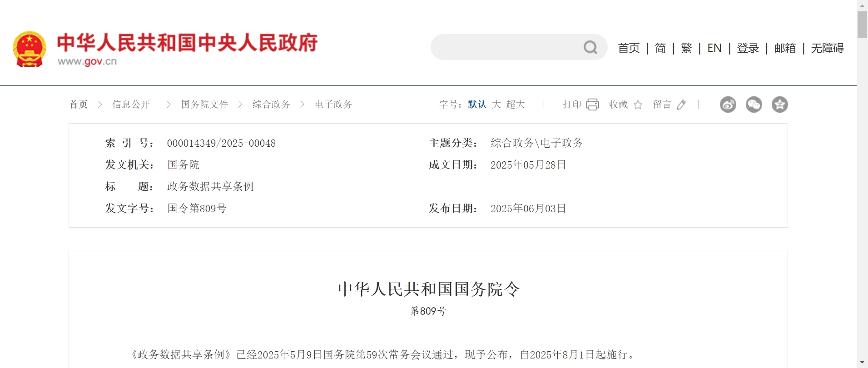868x368 pixels.
Task: Go to 国务院文件 breadcrumb
Action: (x=204, y=104)
